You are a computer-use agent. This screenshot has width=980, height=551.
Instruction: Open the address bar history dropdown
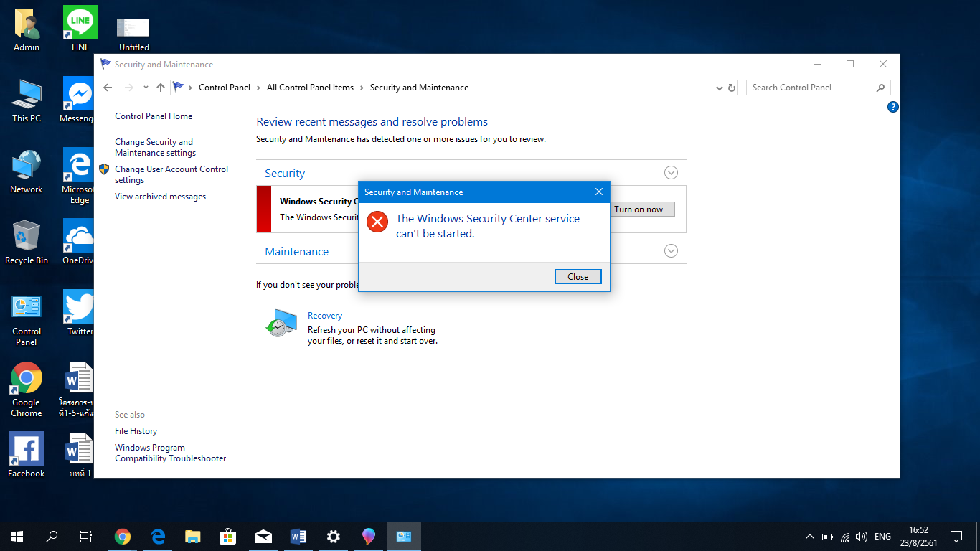tap(720, 88)
